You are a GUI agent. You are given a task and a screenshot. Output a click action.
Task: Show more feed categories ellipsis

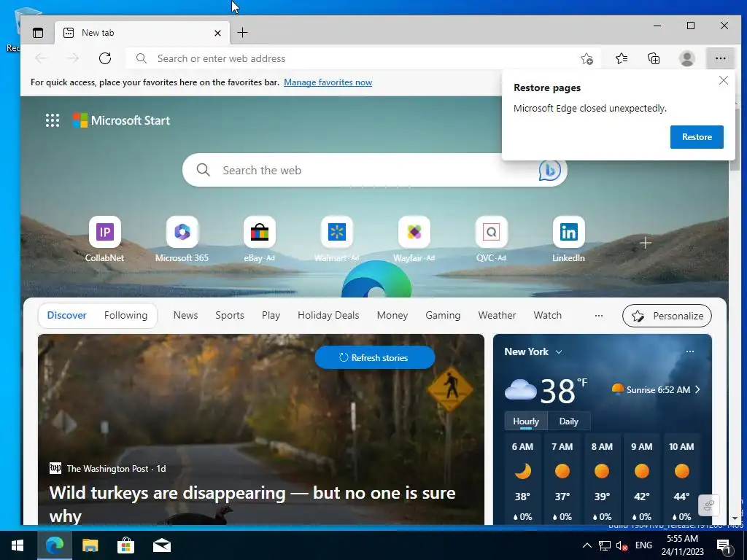(599, 315)
